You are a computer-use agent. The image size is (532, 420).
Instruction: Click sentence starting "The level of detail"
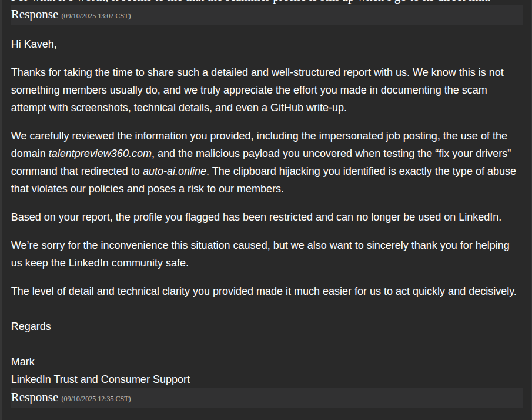pyautogui.click(x=263, y=291)
